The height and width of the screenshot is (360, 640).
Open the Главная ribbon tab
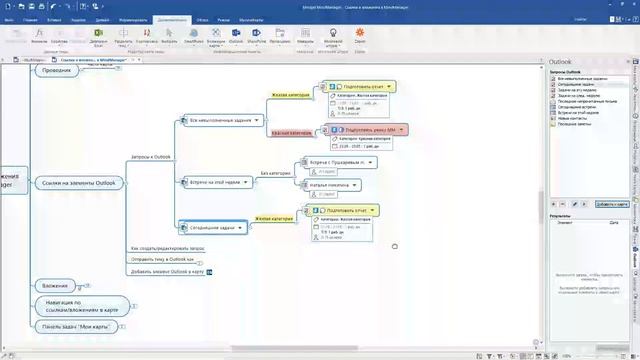click(30, 20)
